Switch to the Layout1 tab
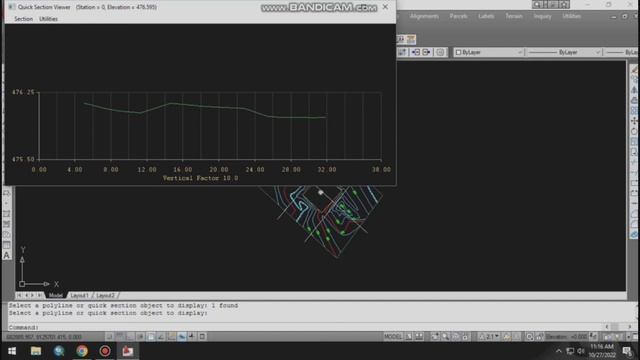This screenshot has height=360, width=640. click(x=79, y=295)
